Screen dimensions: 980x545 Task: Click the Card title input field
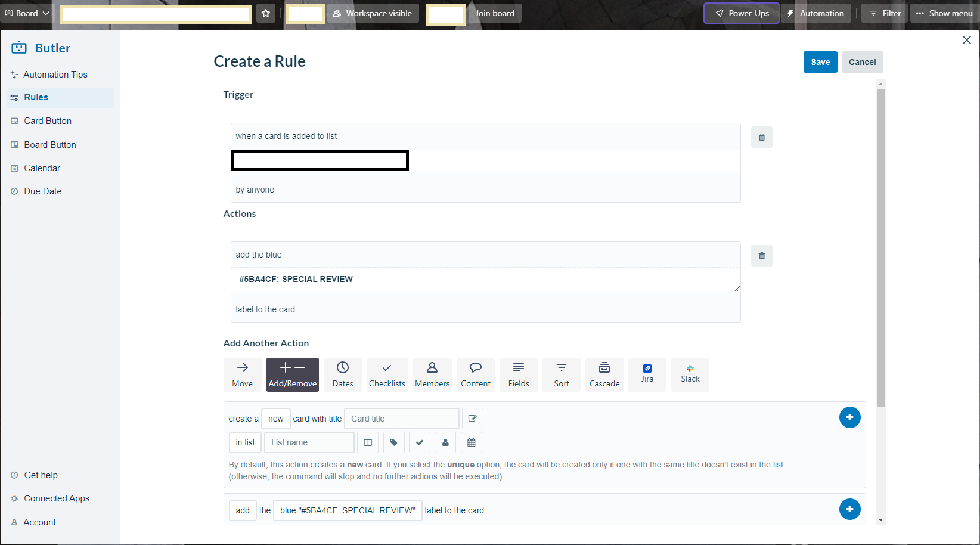tap(401, 419)
